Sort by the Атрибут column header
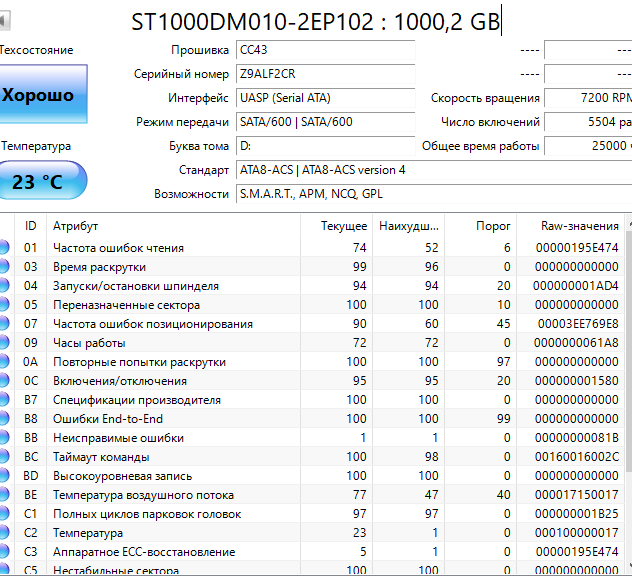Viewport: 632px width, 581px height. point(175,226)
